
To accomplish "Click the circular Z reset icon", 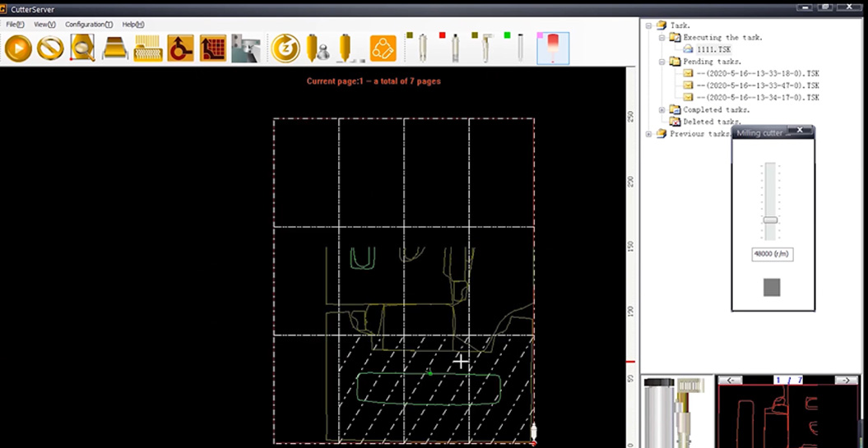I will click(285, 48).
